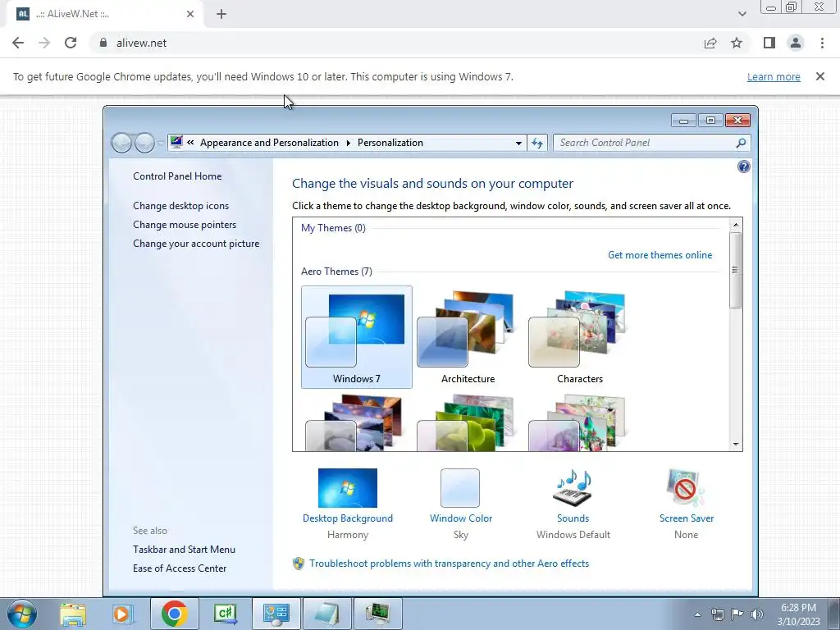Open the Chrome profile avatar

(x=796, y=43)
